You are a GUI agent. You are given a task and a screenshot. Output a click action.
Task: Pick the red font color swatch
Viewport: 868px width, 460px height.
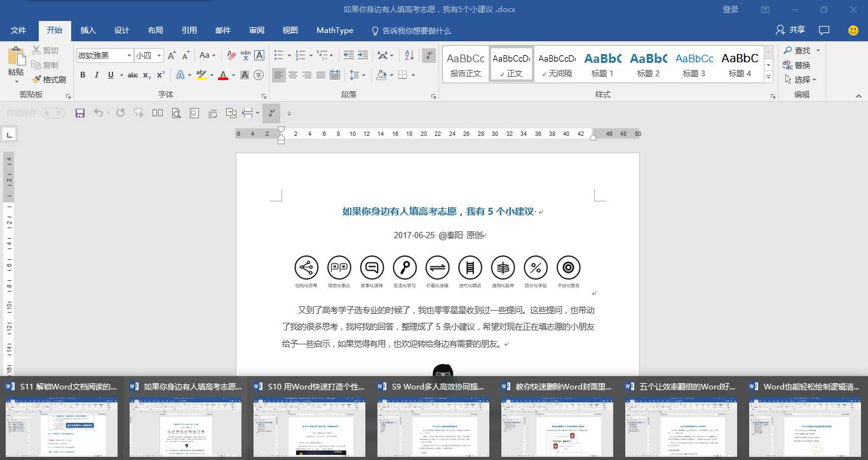[223, 75]
